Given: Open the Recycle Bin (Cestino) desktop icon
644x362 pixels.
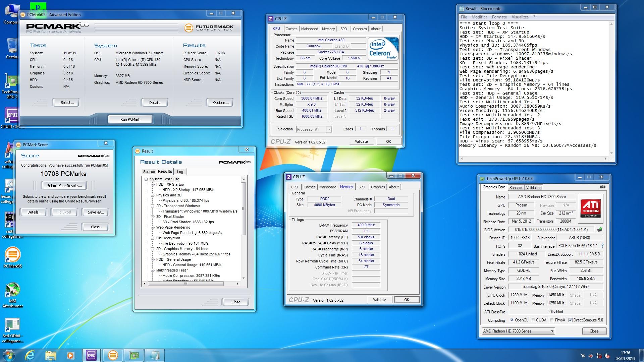Looking at the screenshot, I should pos(11,48).
